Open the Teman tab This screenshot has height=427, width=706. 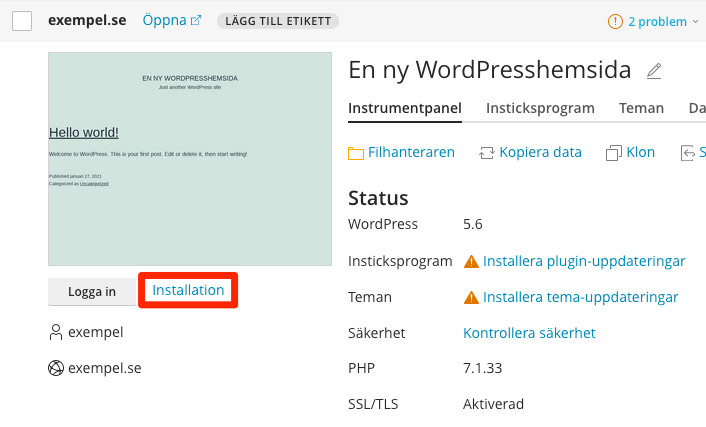click(641, 109)
